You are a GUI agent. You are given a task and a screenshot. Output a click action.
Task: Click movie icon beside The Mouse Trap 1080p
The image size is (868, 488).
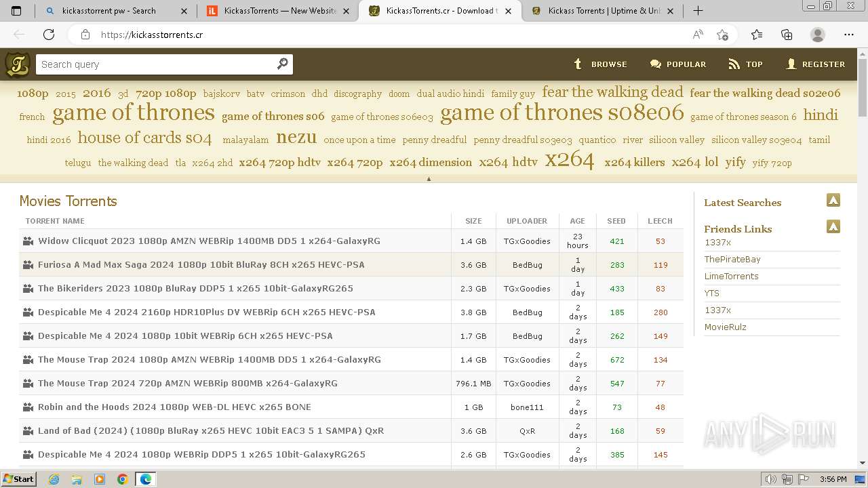tap(28, 359)
